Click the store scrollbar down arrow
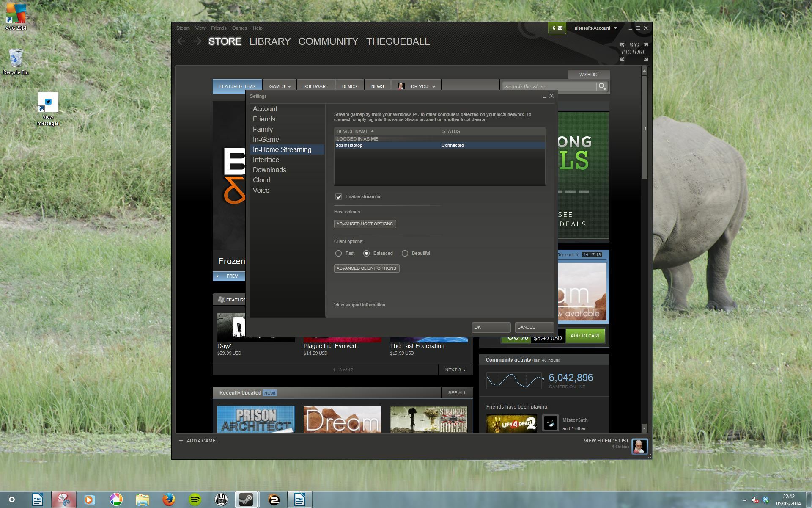Viewport: 812px width, 508px height. click(x=644, y=428)
